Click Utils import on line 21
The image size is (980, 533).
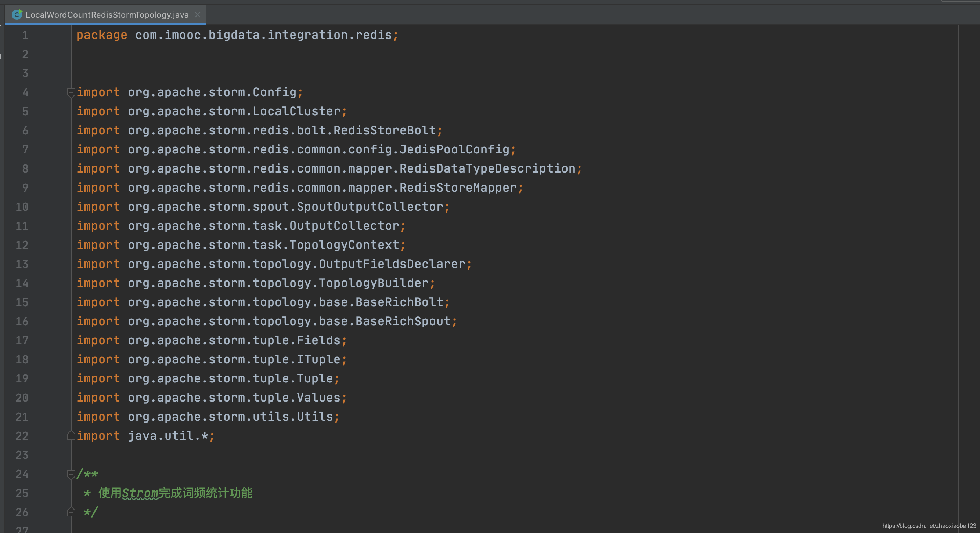click(x=315, y=417)
